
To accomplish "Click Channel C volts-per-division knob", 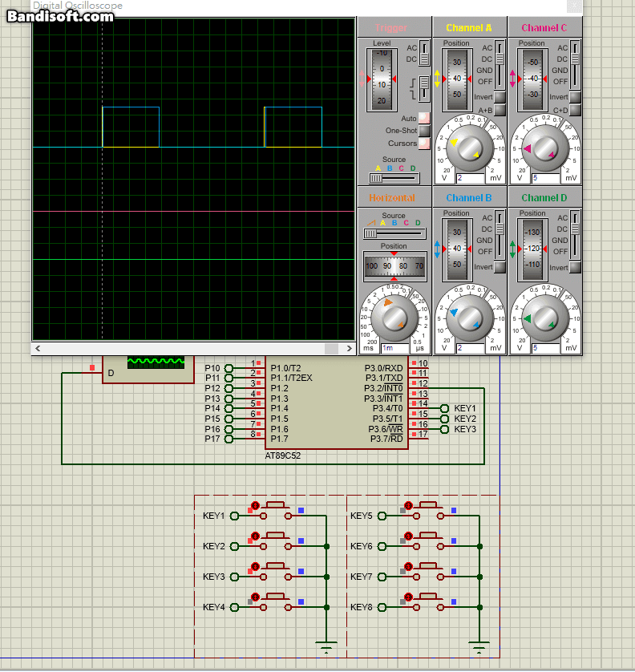I will (545, 147).
